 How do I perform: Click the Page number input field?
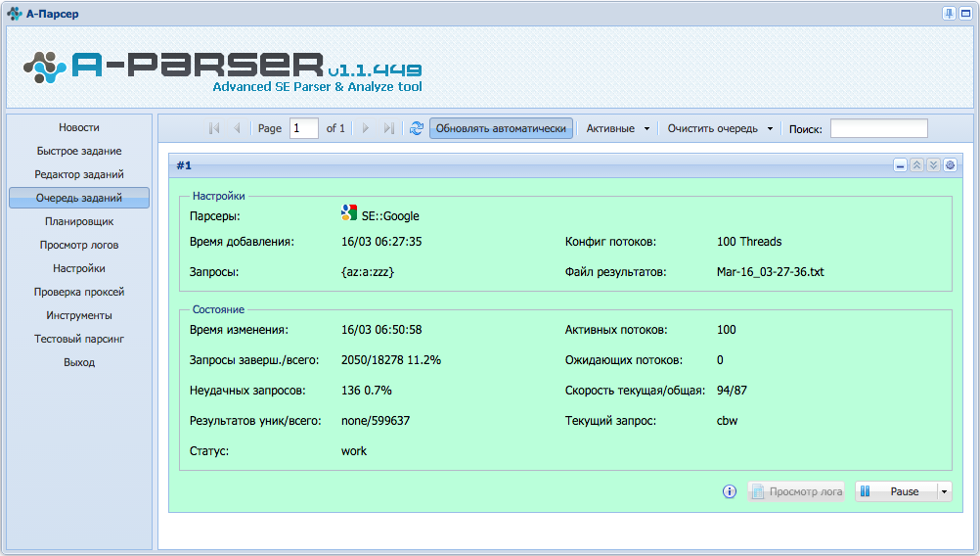pos(304,128)
